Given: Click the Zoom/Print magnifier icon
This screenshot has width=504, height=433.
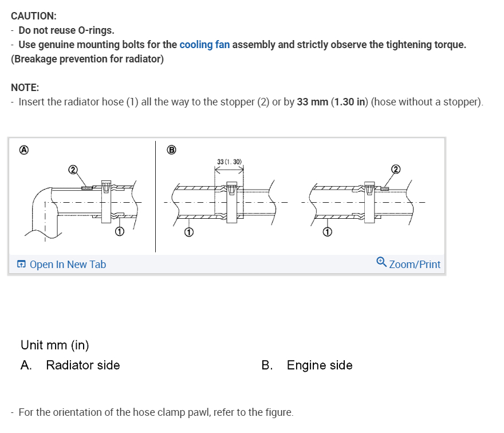Looking at the screenshot, I should click(x=381, y=262).
